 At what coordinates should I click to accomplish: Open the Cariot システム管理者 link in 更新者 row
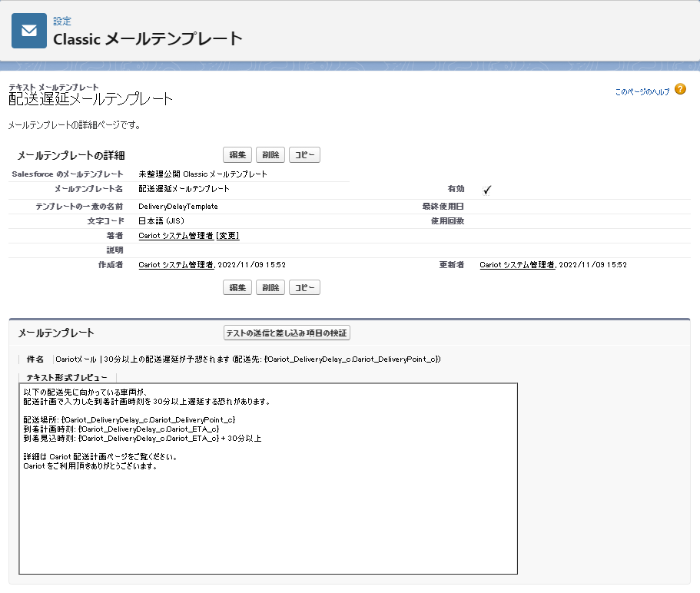(x=517, y=264)
